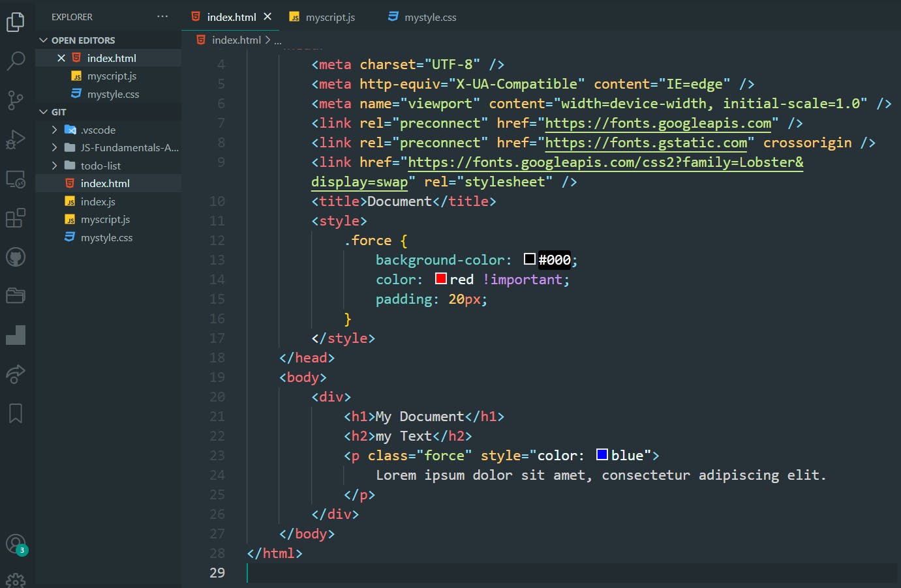Open Explorer's more actions ellipsis

162,16
